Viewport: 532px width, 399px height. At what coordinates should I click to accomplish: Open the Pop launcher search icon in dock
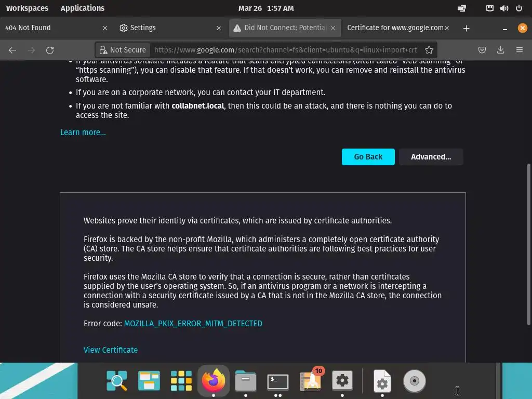tap(117, 381)
